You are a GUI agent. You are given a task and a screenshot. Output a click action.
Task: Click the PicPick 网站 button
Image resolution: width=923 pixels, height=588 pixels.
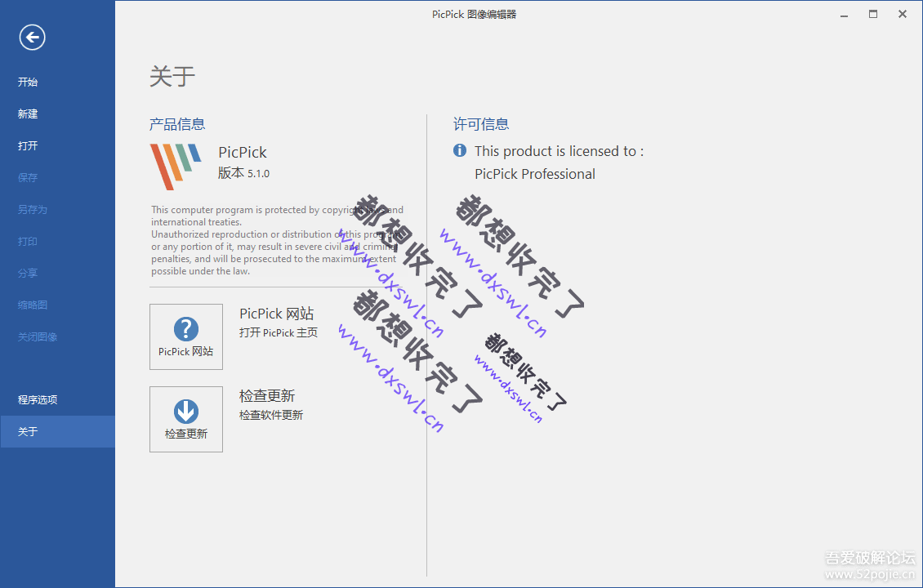coord(186,336)
